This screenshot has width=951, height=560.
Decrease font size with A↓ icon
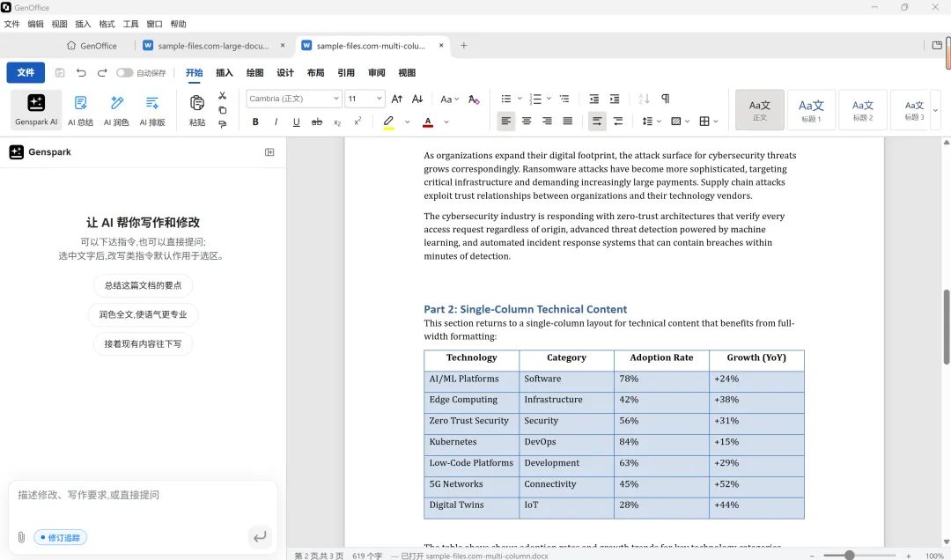417,99
